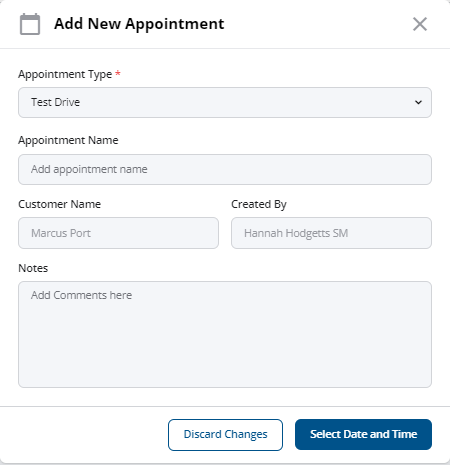The width and height of the screenshot is (450, 465).
Task: Click the Test Drive selected value text
Action: (55, 102)
